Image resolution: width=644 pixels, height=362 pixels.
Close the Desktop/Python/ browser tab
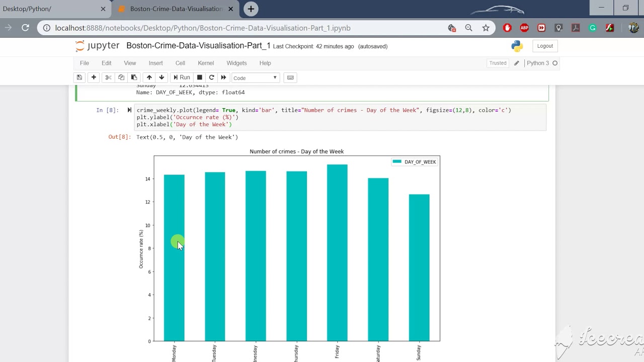coord(103,9)
